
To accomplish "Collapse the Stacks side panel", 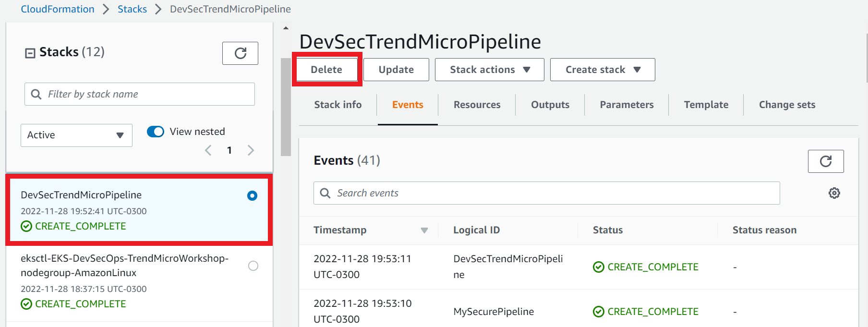I will tap(30, 53).
